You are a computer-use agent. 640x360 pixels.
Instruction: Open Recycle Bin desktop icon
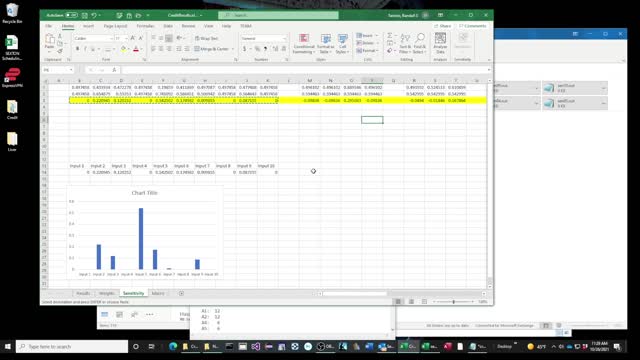(12, 13)
